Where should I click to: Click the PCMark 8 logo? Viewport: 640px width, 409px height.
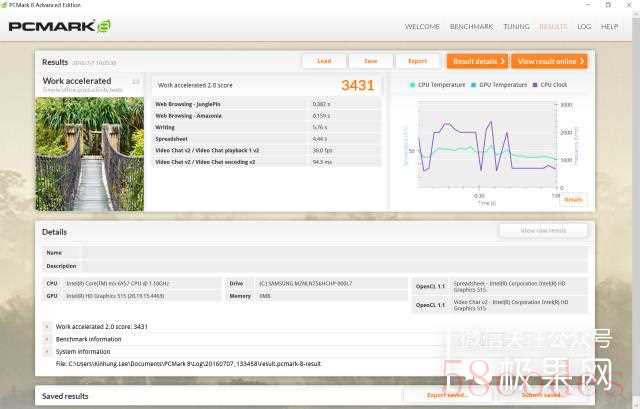click(x=59, y=25)
